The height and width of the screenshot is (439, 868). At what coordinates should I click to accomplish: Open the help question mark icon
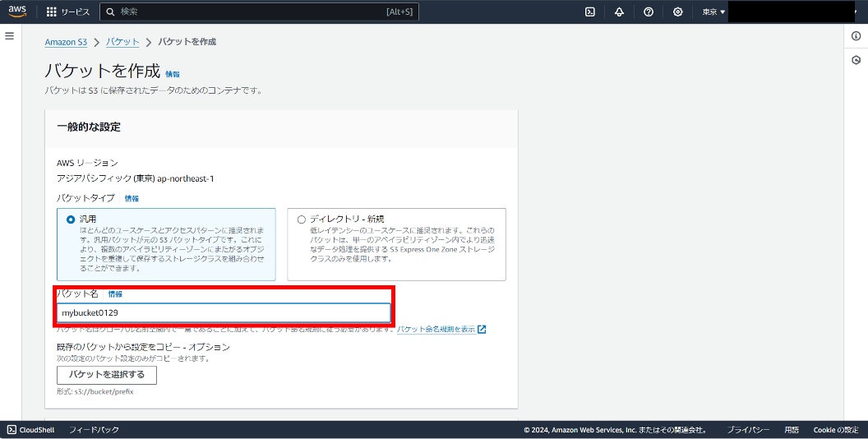pos(649,12)
